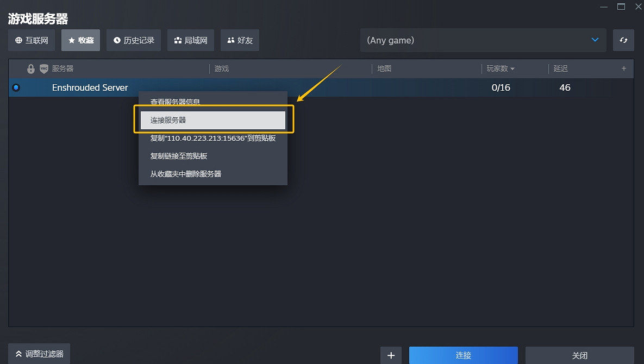The width and height of the screenshot is (644, 364).
Task: Select the 收藏 favorites tab
Action: 80,40
